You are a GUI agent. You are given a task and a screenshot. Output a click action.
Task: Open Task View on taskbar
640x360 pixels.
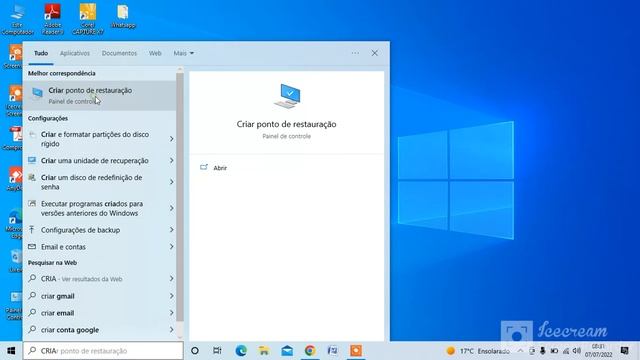pos(218,351)
